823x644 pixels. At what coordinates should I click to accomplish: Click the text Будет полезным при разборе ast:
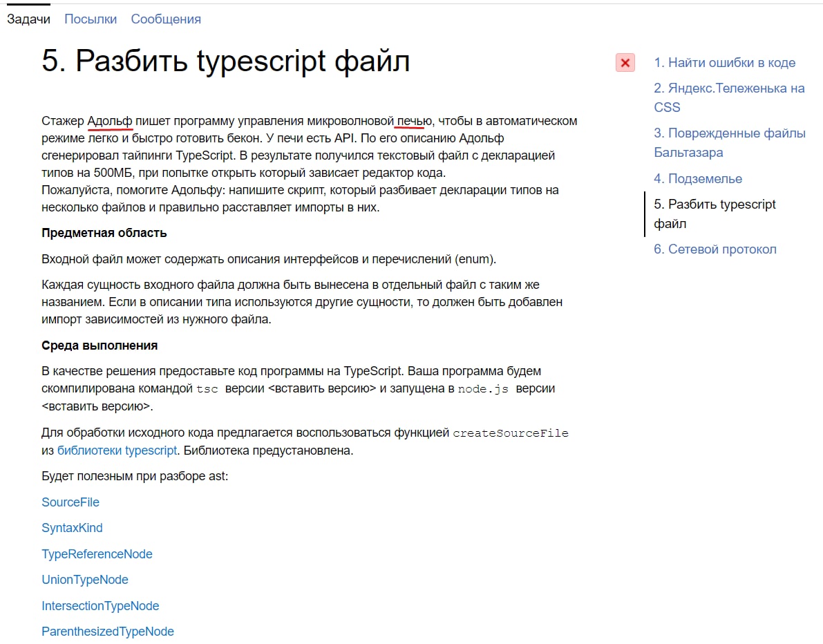[x=135, y=476]
